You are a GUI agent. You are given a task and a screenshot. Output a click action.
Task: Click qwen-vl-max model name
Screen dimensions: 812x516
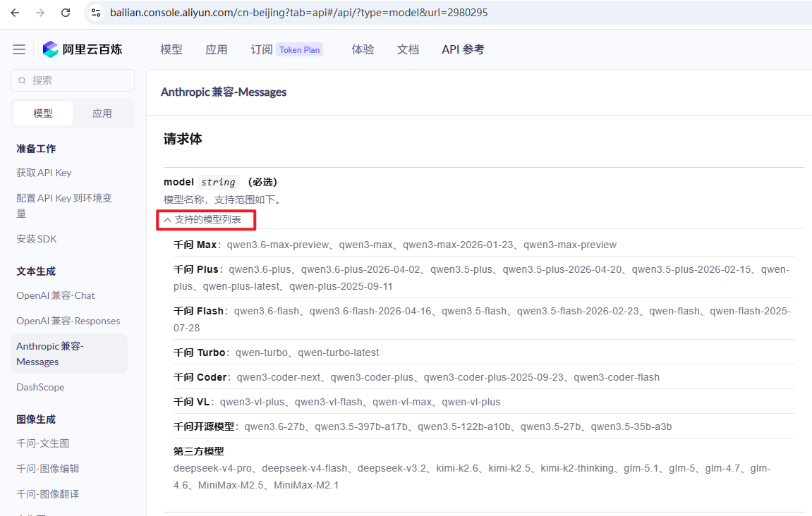click(402, 402)
